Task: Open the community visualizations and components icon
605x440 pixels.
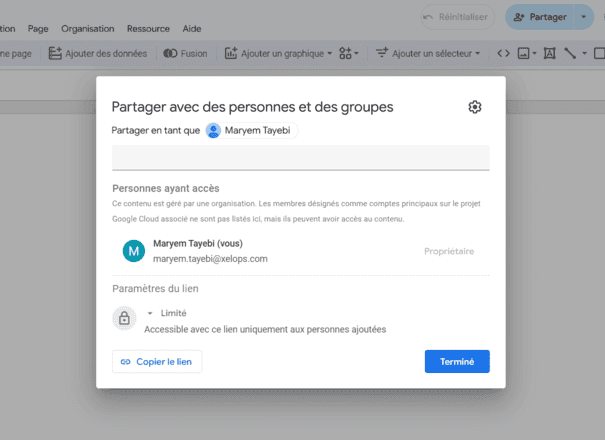Action: point(345,53)
